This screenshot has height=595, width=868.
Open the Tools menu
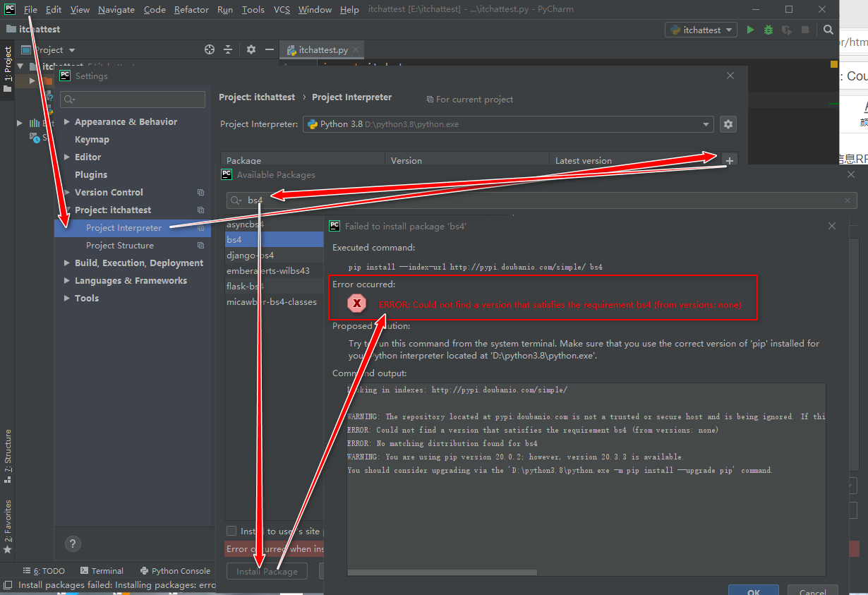(x=253, y=9)
